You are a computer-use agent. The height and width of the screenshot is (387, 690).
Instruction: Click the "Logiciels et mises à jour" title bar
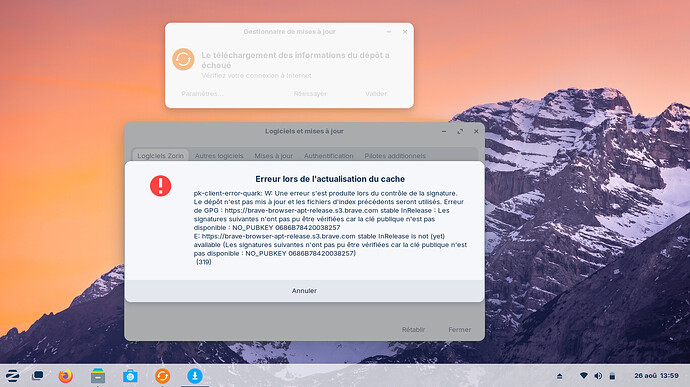coord(304,131)
